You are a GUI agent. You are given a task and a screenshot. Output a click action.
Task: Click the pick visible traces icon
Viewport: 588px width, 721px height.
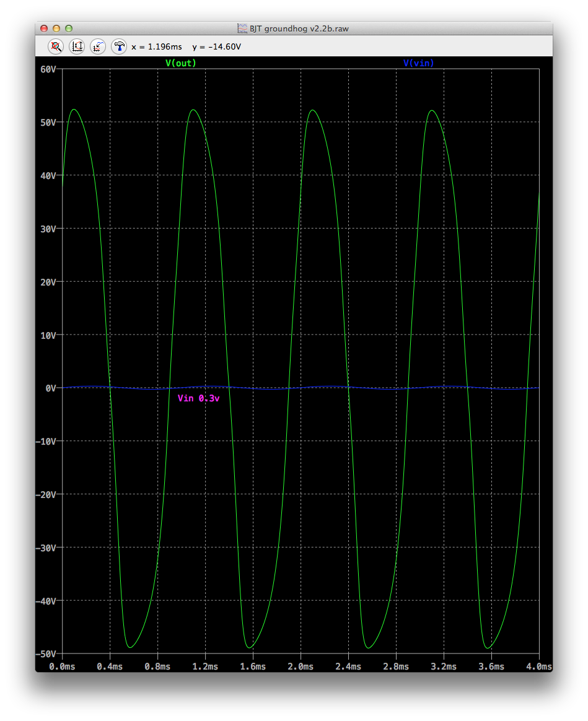click(x=98, y=46)
